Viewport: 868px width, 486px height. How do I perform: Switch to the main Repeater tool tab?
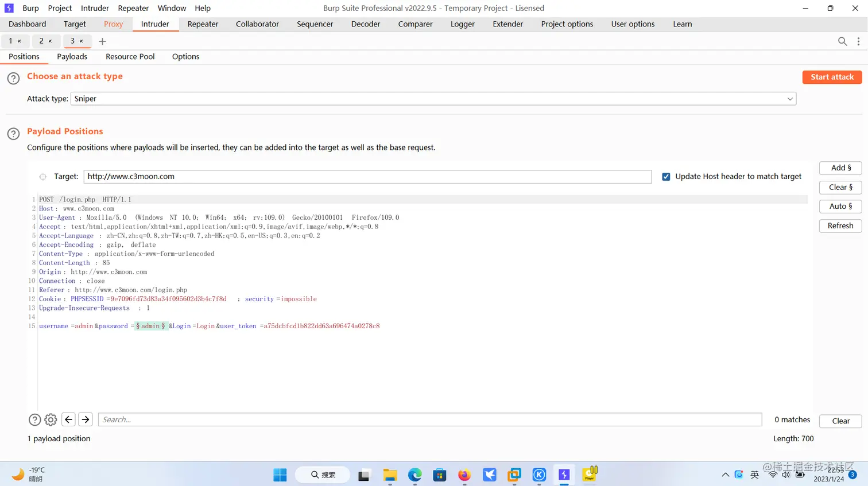(203, 24)
